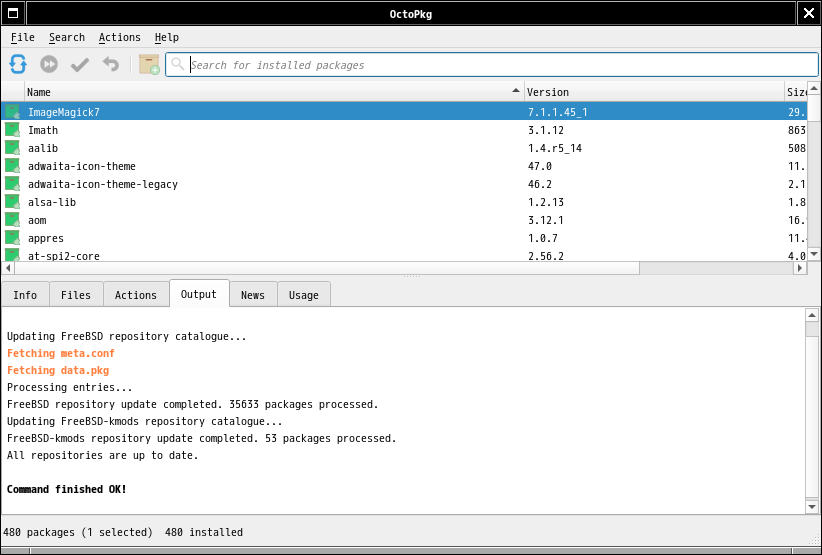
Task: Click the undo rollback arrow icon
Action: tap(111, 64)
